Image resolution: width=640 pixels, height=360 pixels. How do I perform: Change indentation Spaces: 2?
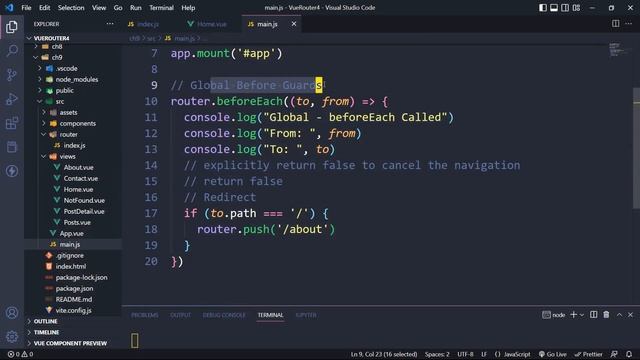(x=437, y=354)
